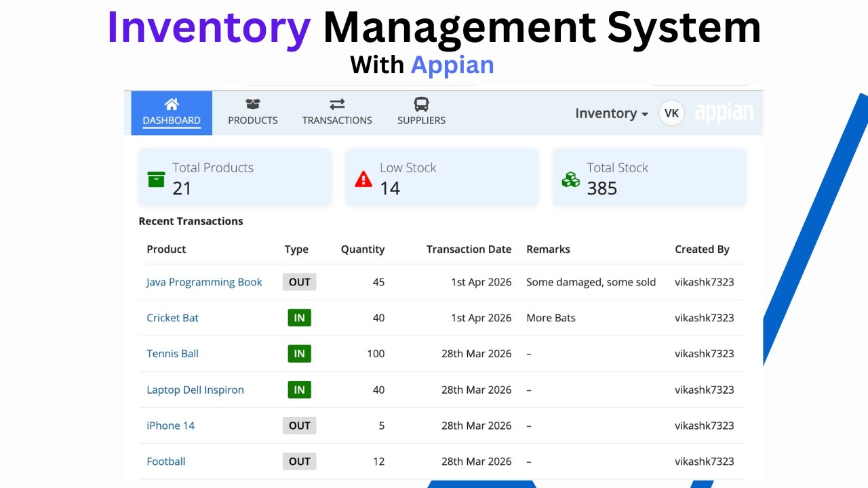Click the green Total Products archive icon
Image resolution: width=868 pixels, height=488 pixels.
coord(156,179)
